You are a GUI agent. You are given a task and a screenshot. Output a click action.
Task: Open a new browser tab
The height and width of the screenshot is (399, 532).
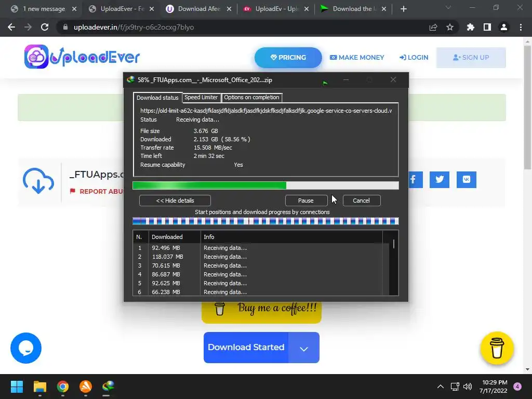[403, 9]
